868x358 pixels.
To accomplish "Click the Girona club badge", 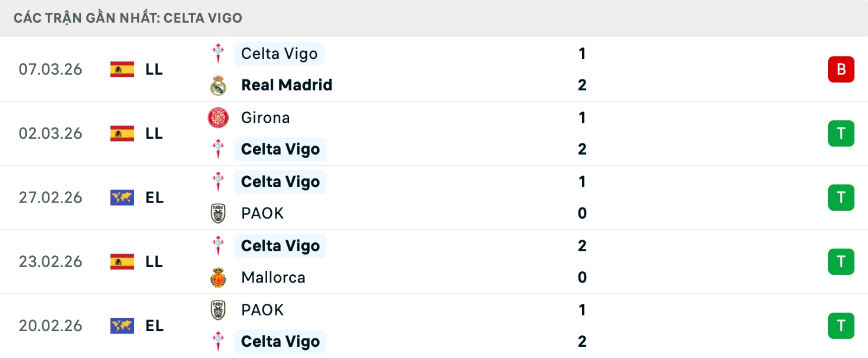I will coord(218,117).
